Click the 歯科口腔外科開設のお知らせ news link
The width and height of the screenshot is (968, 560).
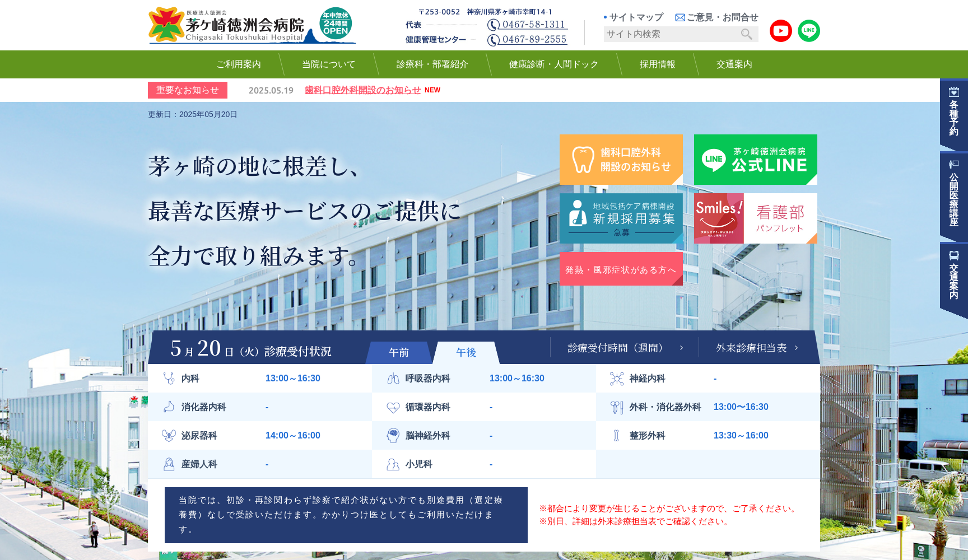(x=362, y=90)
